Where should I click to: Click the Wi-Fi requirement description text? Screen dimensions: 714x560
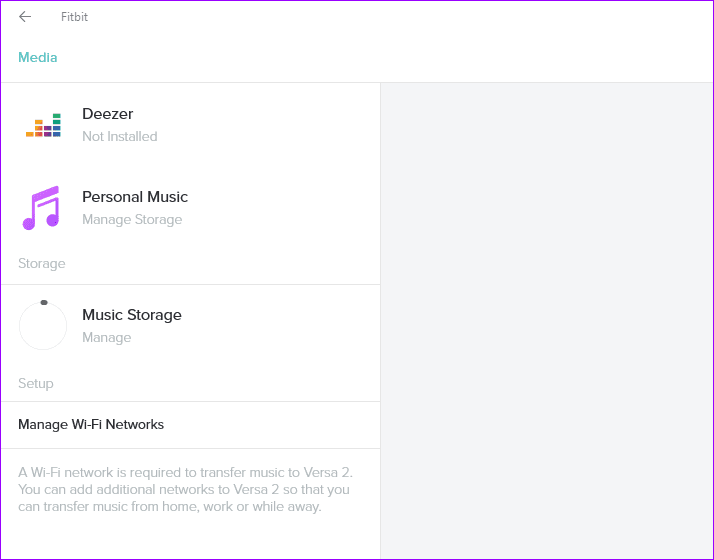185,489
